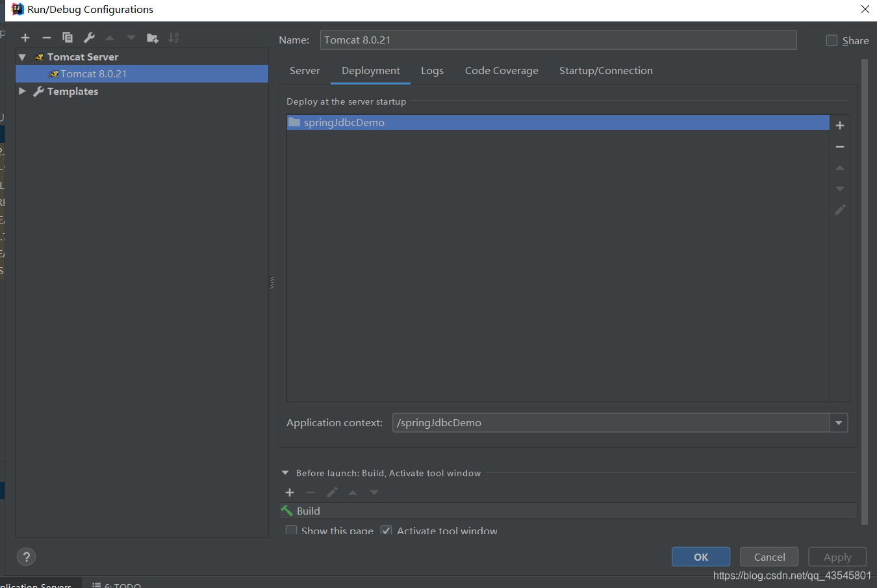Screen dimensions: 877x588
Task: Click folder icon of springJdbcDemo artifact
Action: click(x=294, y=122)
